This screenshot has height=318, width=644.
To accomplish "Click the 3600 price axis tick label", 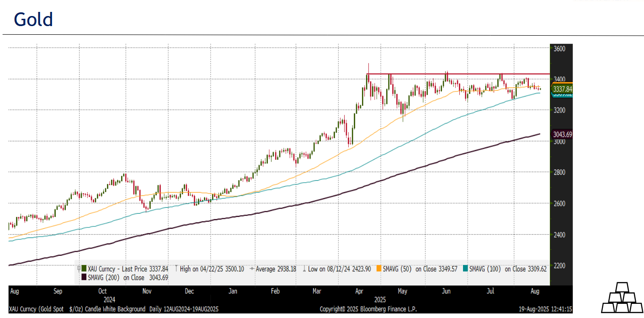I will pyautogui.click(x=559, y=49).
